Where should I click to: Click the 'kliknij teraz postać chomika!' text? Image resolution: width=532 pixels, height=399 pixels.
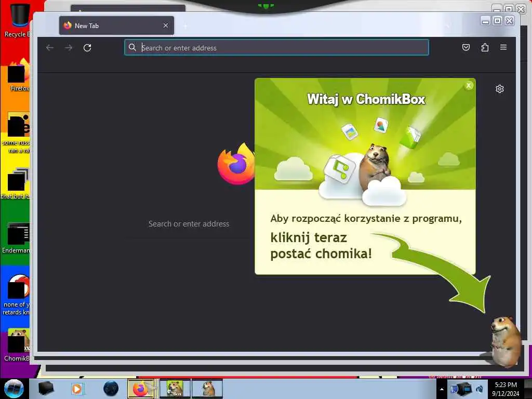(x=321, y=246)
